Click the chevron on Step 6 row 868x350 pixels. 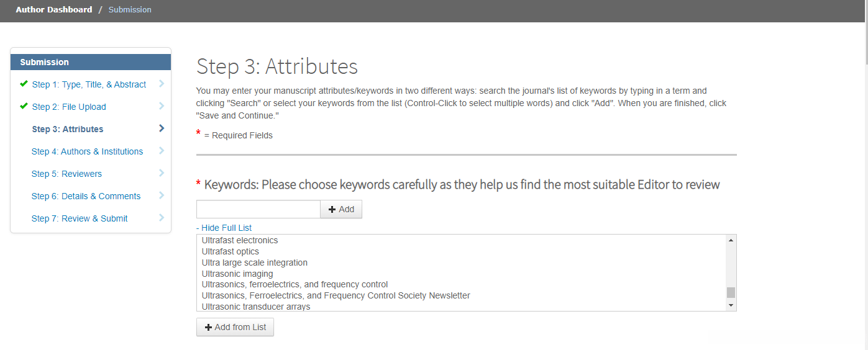(x=162, y=195)
